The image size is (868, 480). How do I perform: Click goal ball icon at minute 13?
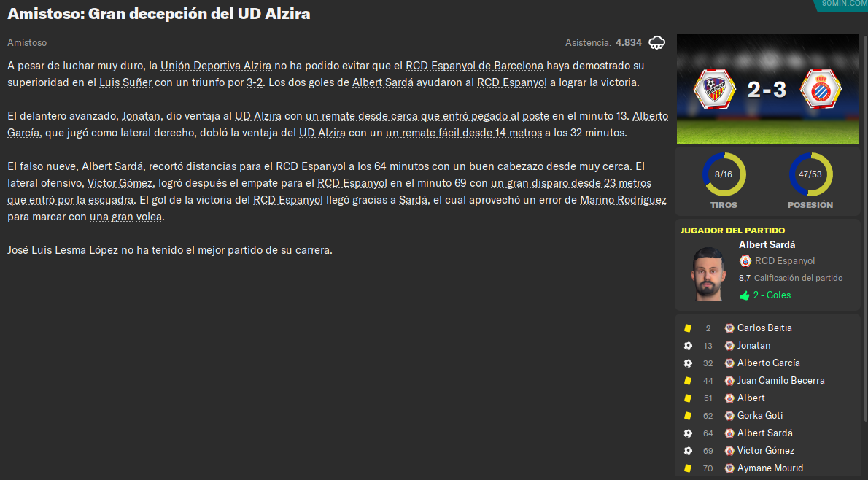point(688,346)
